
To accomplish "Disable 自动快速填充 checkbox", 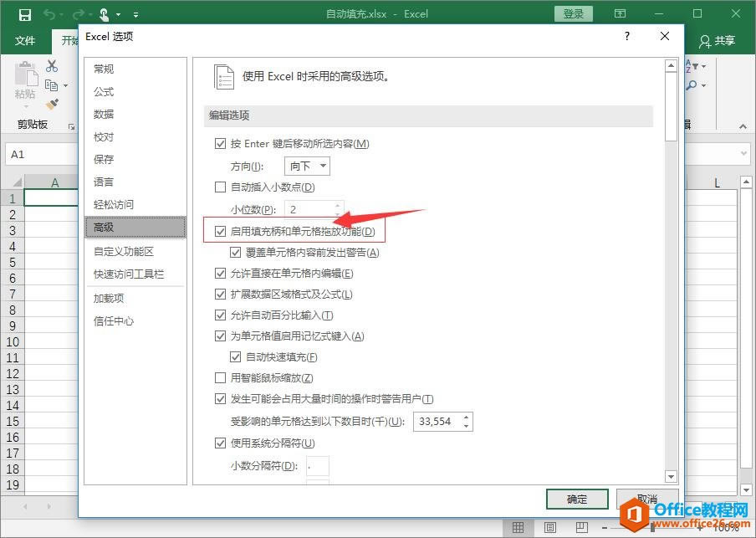I will (236, 356).
